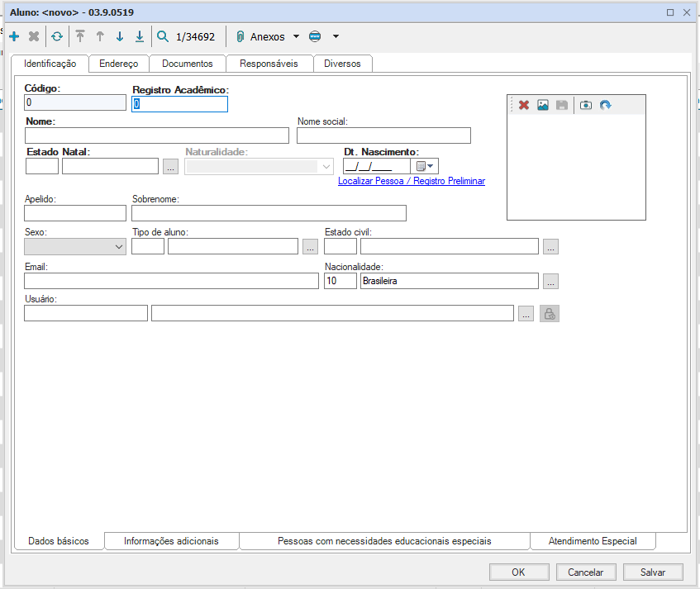The width and height of the screenshot is (700, 589).
Task: Rotate the photo with blue arrow icon
Action: pyautogui.click(x=606, y=106)
